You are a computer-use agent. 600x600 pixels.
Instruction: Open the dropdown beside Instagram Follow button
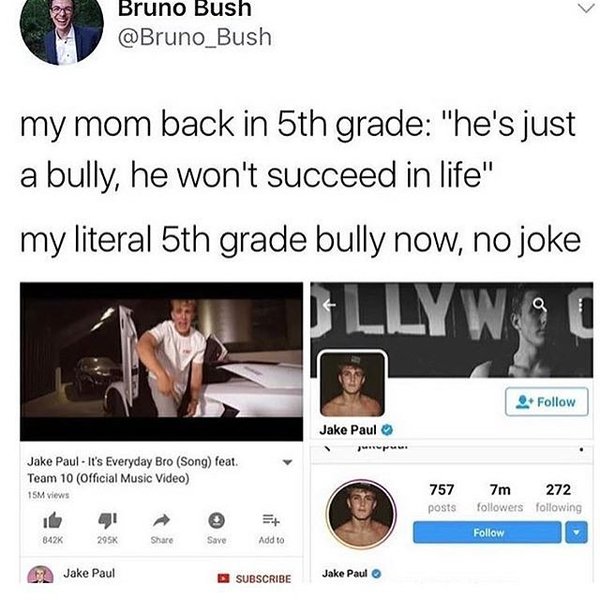576,532
